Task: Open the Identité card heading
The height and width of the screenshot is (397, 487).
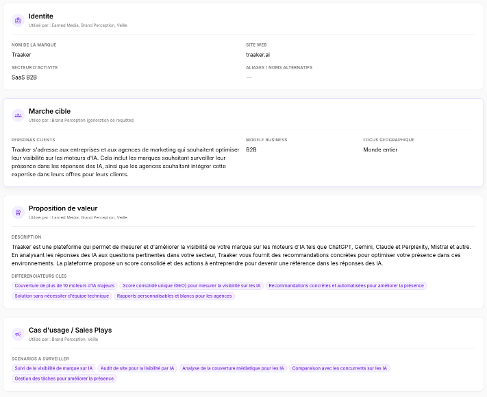Action: [41, 16]
